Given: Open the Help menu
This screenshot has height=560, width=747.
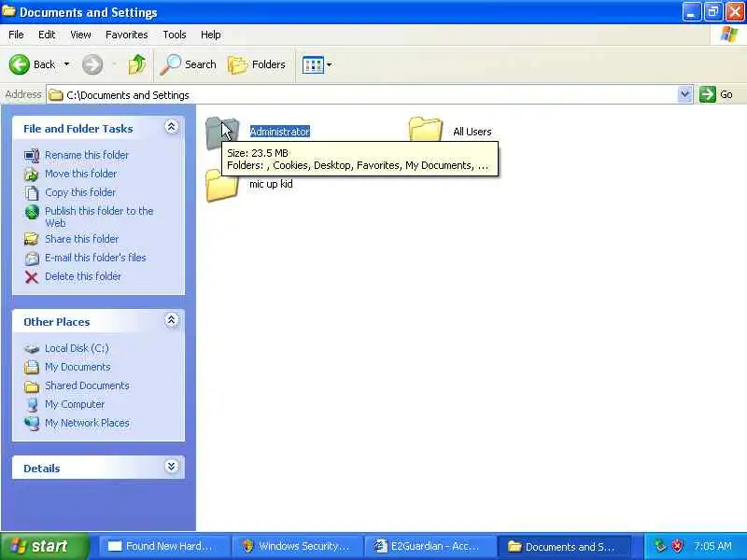Looking at the screenshot, I should [x=211, y=35].
